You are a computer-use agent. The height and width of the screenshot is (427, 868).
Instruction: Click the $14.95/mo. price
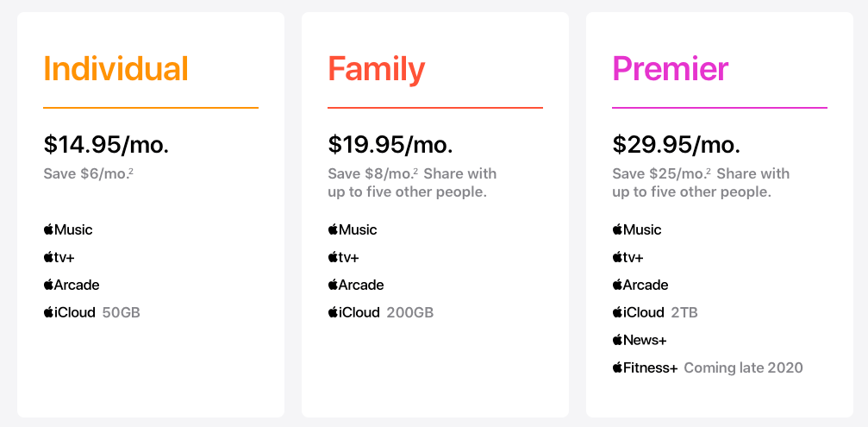[x=106, y=144]
